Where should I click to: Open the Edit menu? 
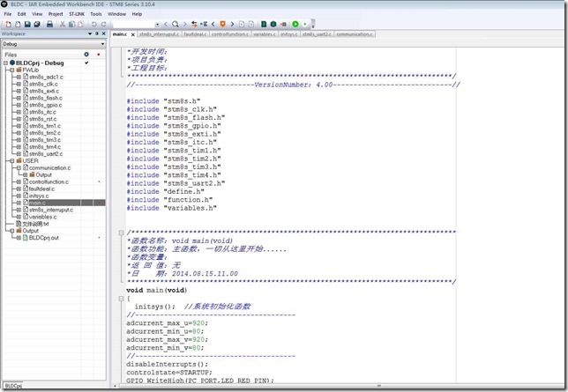tap(22, 14)
